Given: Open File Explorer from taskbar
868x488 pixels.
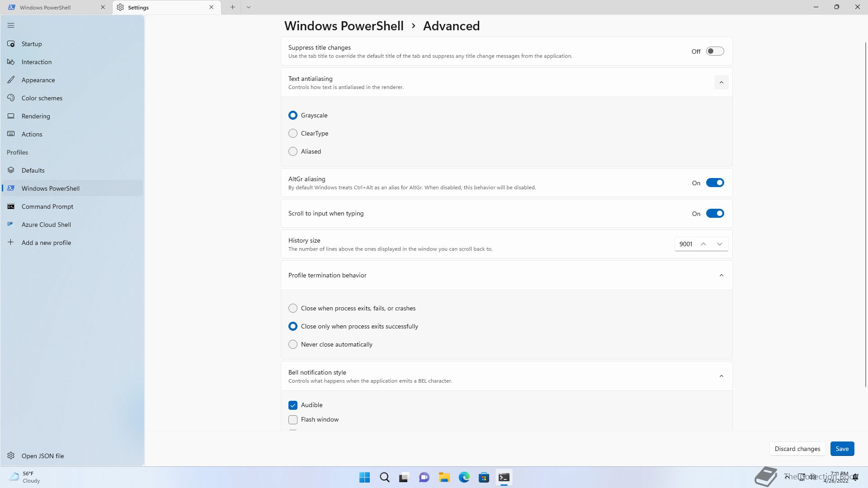Looking at the screenshot, I should (444, 477).
